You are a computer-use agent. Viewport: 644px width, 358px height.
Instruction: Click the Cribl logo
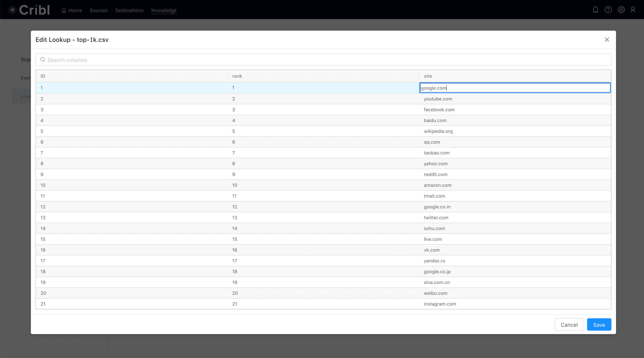[x=29, y=10]
